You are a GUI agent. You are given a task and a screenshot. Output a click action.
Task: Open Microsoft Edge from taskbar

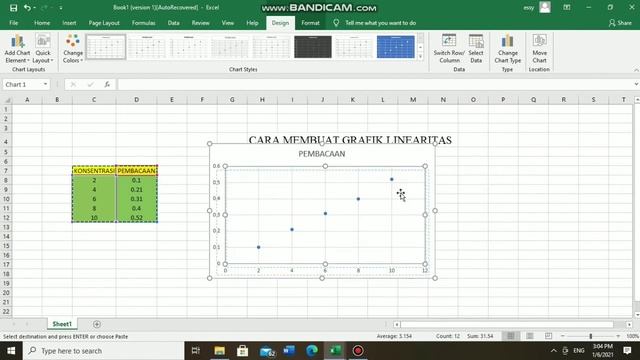312,351
